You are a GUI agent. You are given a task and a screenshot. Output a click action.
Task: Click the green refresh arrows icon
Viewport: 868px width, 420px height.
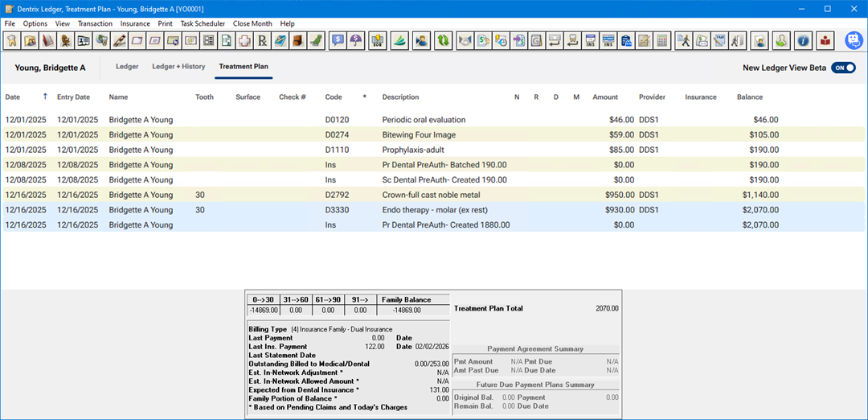443,40
